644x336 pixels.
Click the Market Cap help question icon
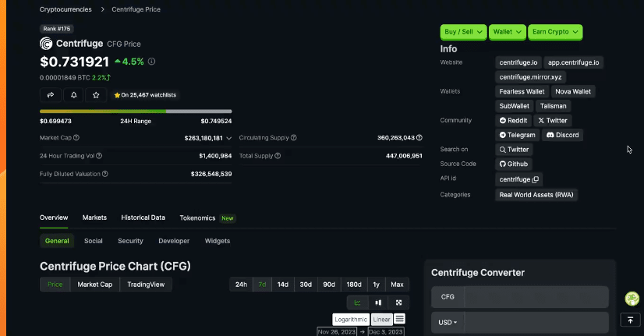click(x=76, y=138)
